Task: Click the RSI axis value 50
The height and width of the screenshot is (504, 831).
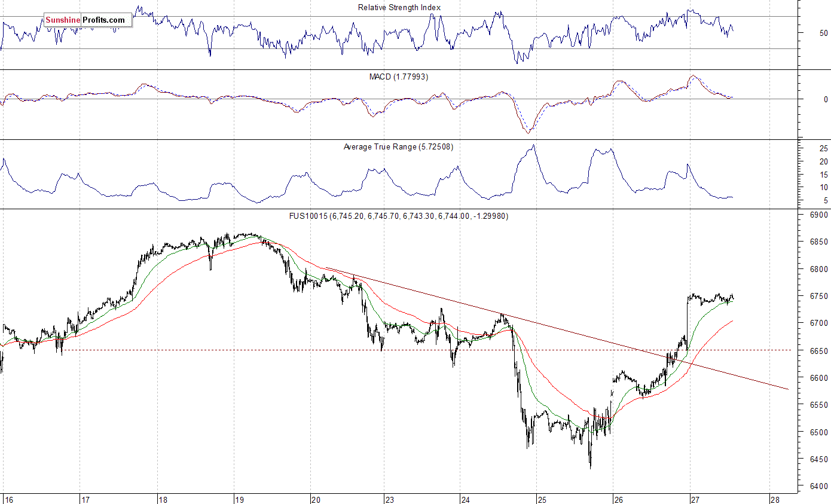Action: (824, 33)
